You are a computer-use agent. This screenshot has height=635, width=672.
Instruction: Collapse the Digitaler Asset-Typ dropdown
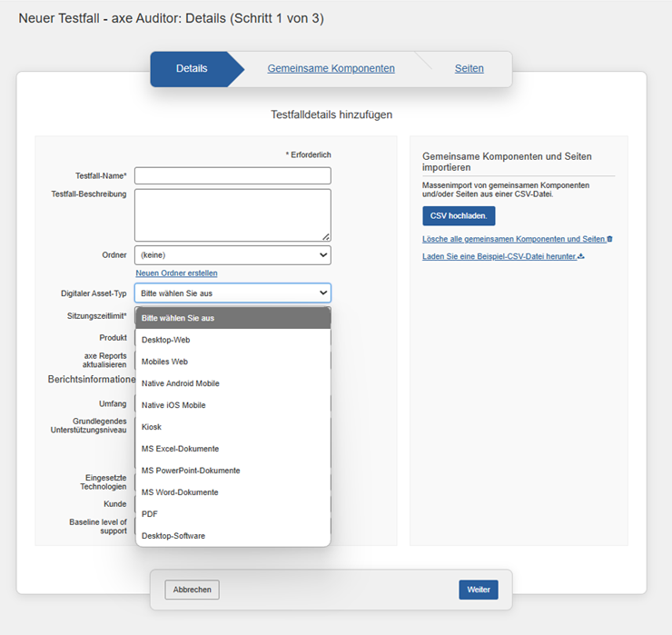232,293
